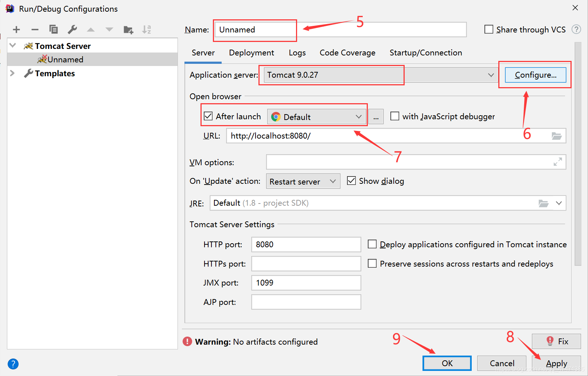Add new configuration with plus icon
Viewport: 588px width, 376px height.
pyautogui.click(x=16, y=30)
